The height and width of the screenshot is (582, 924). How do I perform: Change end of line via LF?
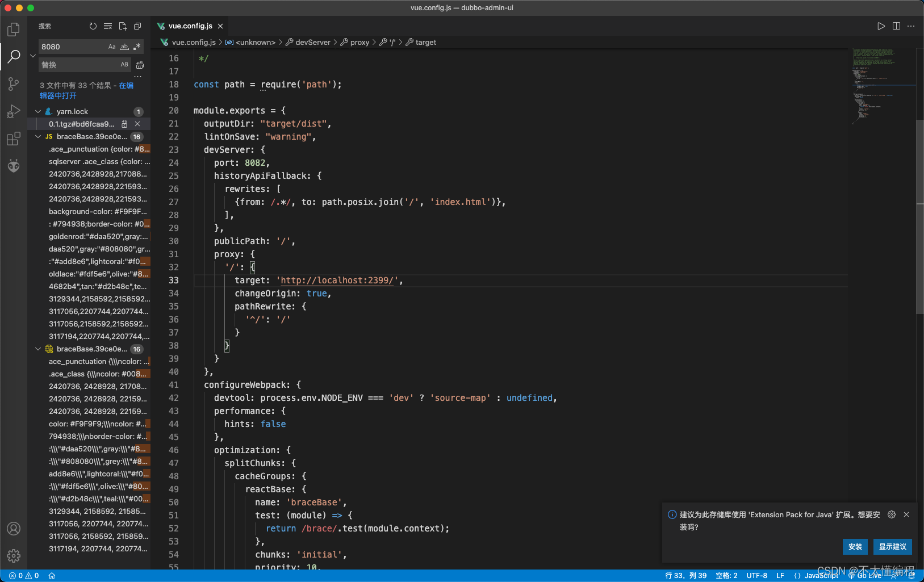[x=780, y=576]
